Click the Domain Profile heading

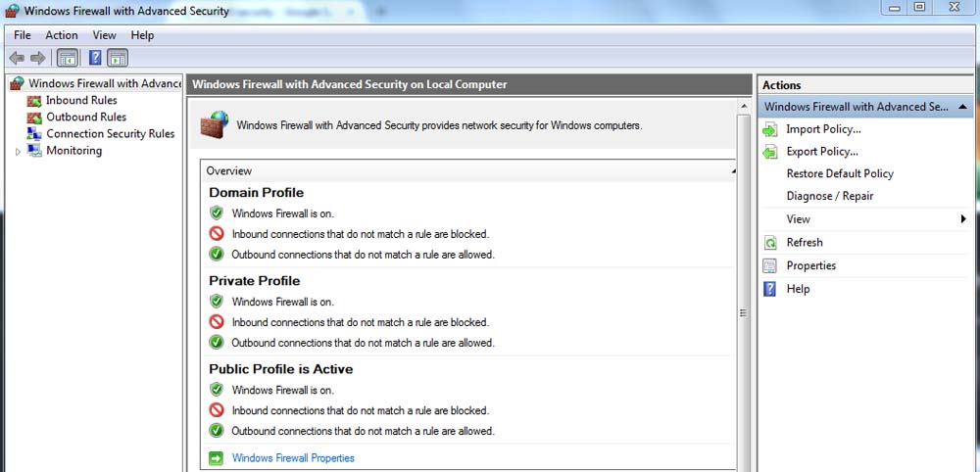pyautogui.click(x=256, y=192)
